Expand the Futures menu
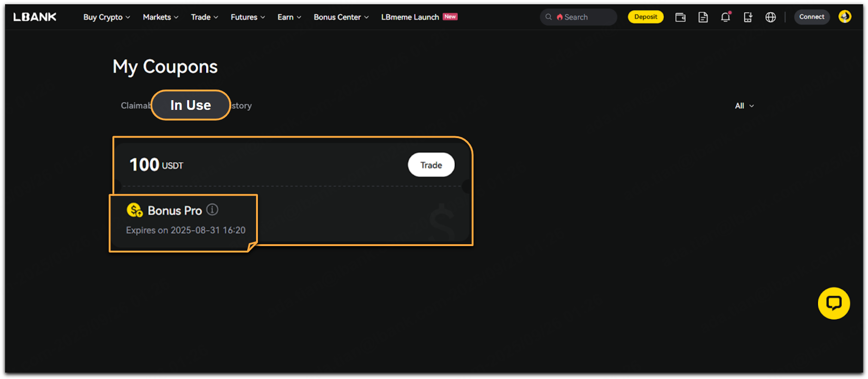868x379 pixels. tap(247, 17)
